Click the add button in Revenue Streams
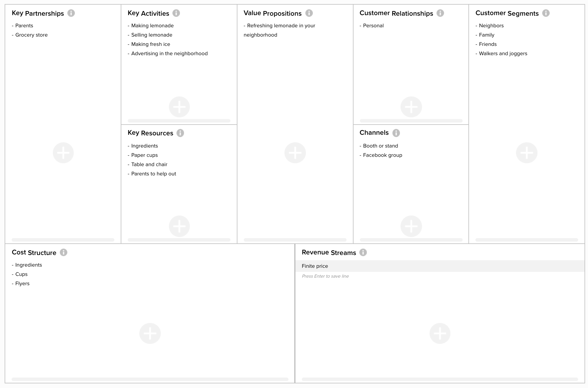 click(441, 333)
